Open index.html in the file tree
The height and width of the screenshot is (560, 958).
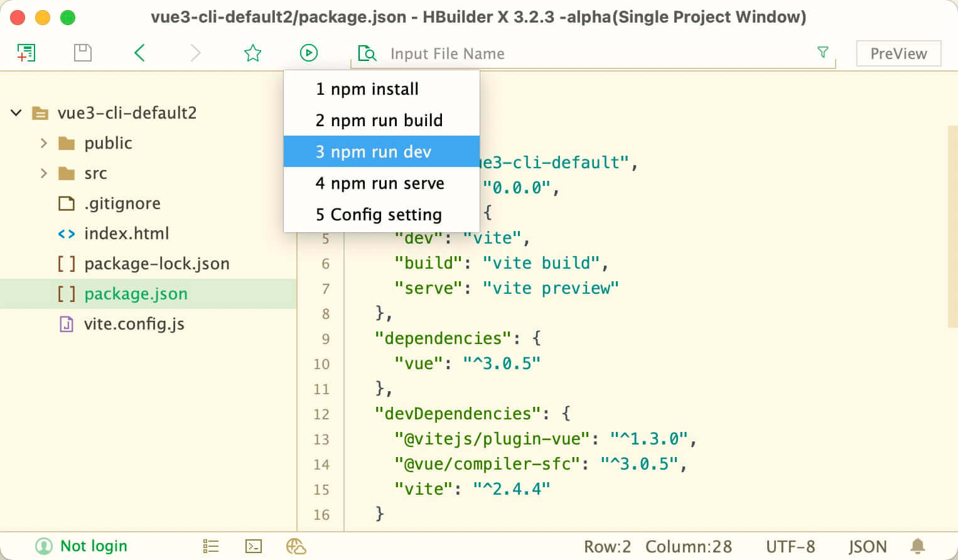tap(127, 234)
